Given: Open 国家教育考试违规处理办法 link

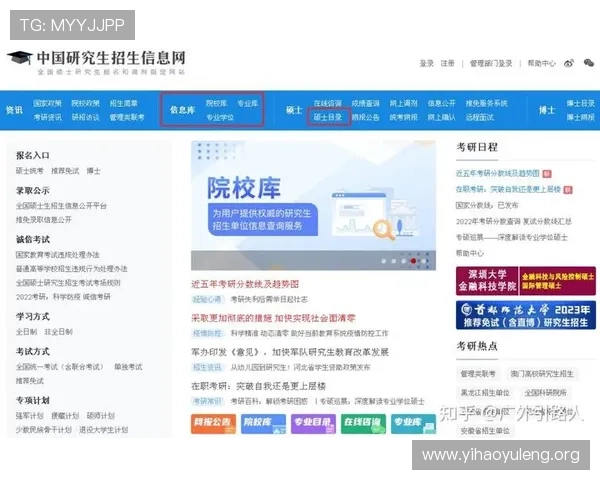Looking at the screenshot, I should [x=58, y=255].
